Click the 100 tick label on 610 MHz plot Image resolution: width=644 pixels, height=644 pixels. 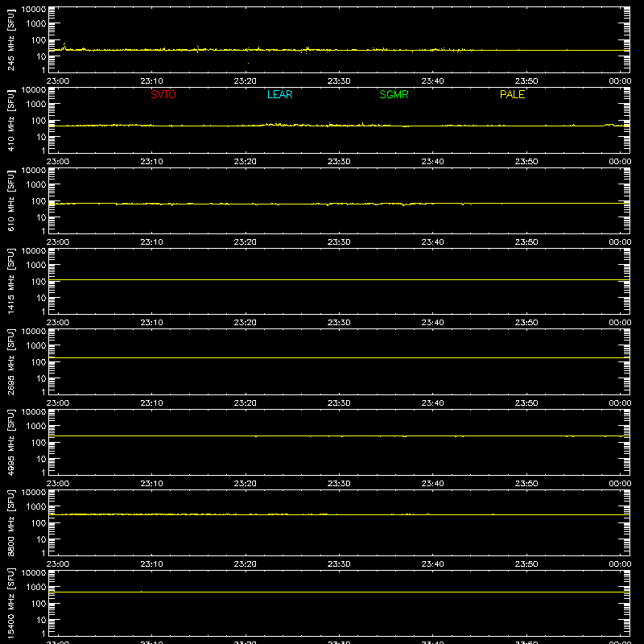[38, 201]
